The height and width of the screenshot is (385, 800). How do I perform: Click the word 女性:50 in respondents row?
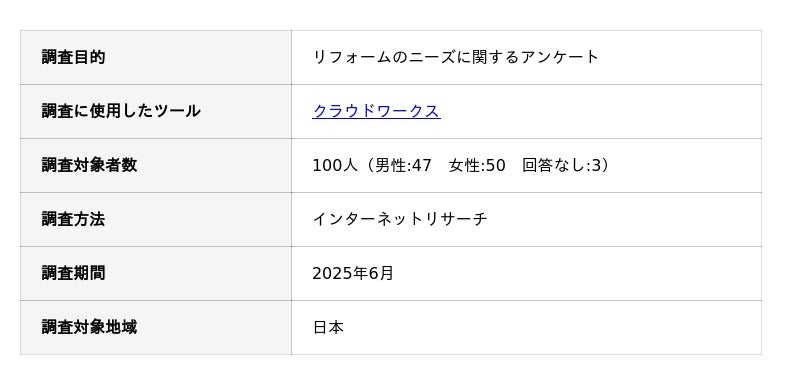coord(477,165)
